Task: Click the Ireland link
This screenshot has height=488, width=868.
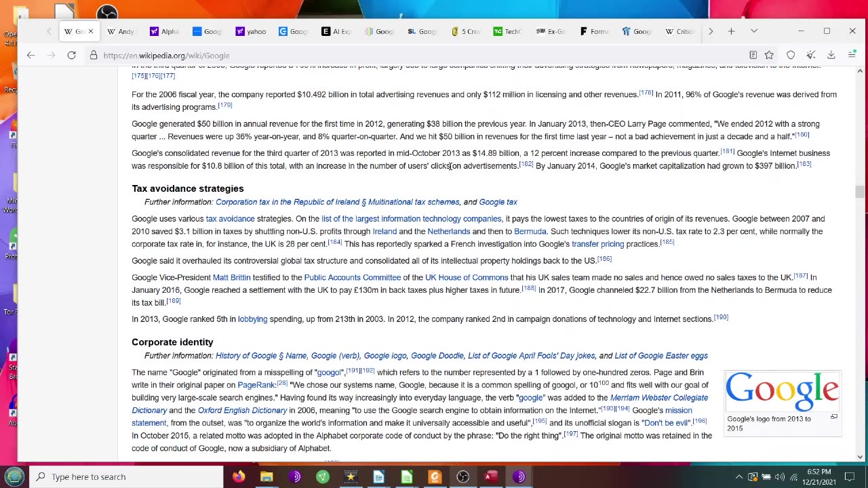Action: coord(384,231)
